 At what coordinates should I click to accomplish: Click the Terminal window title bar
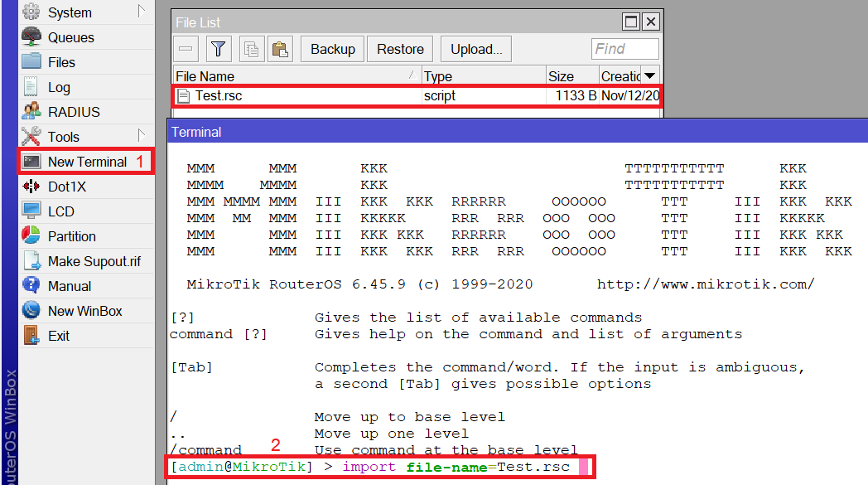click(x=518, y=132)
